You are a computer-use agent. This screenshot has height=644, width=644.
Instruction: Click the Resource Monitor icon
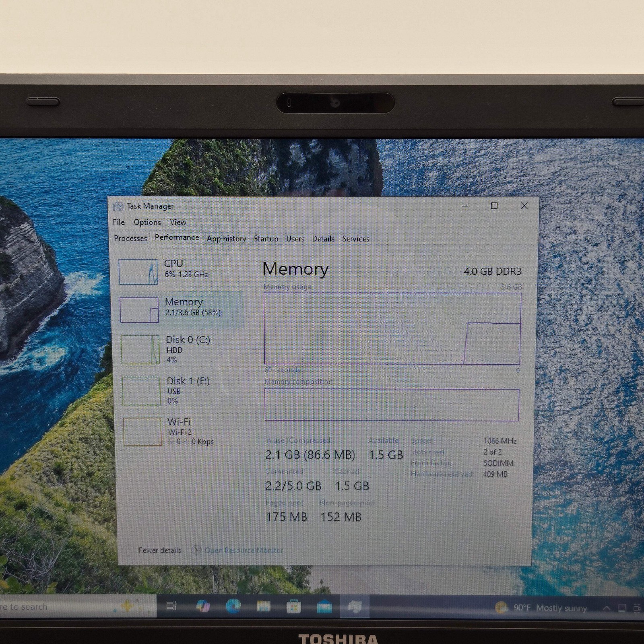point(196,550)
